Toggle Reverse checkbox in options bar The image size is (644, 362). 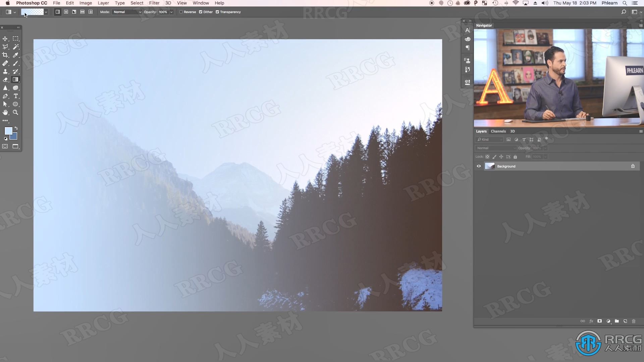pos(181,12)
